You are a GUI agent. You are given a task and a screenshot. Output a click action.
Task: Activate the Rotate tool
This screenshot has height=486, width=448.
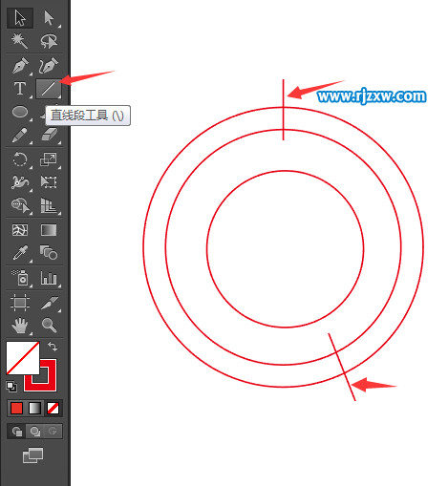coord(20,159)
